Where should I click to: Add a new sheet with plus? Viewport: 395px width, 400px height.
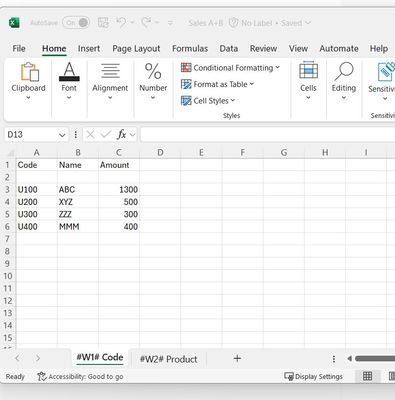(x=237, y=359)
